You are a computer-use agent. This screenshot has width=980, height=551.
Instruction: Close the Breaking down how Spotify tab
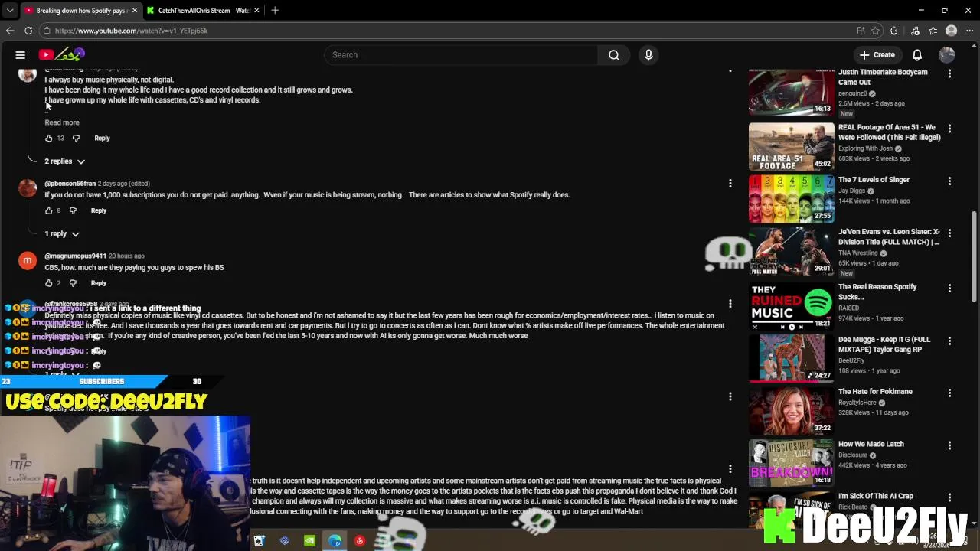point(136,11)
